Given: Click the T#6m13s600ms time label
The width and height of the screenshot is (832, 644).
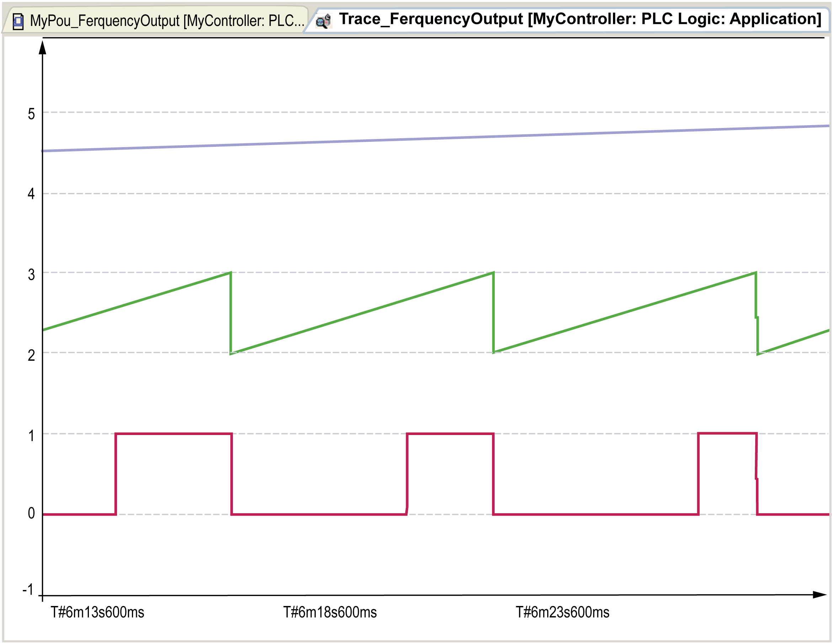Looking at the screenshot, I should pos(97,612).
